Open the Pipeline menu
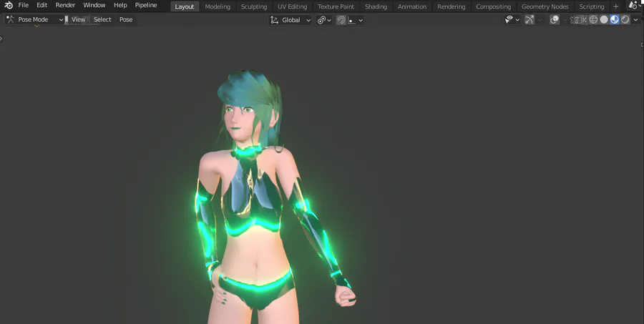 coord(146,5)
